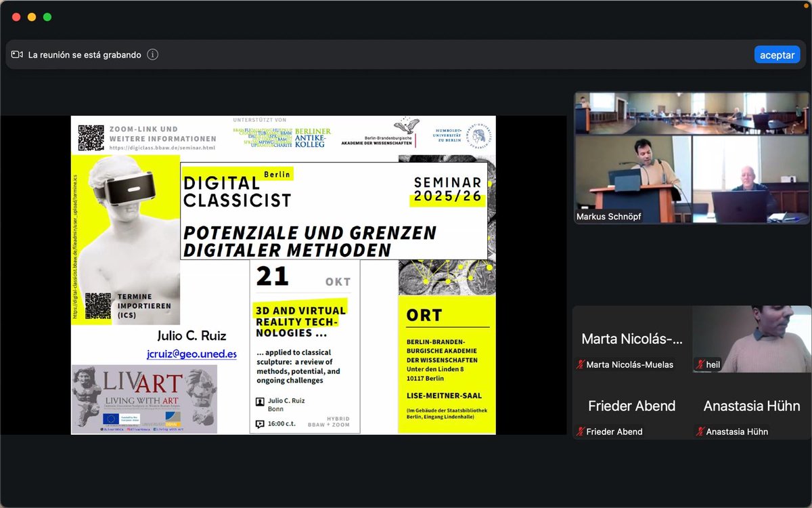This screenshot has width=812, height=508.
Task: Select Markus Schnöpf video tile
Action: point(692,158)
